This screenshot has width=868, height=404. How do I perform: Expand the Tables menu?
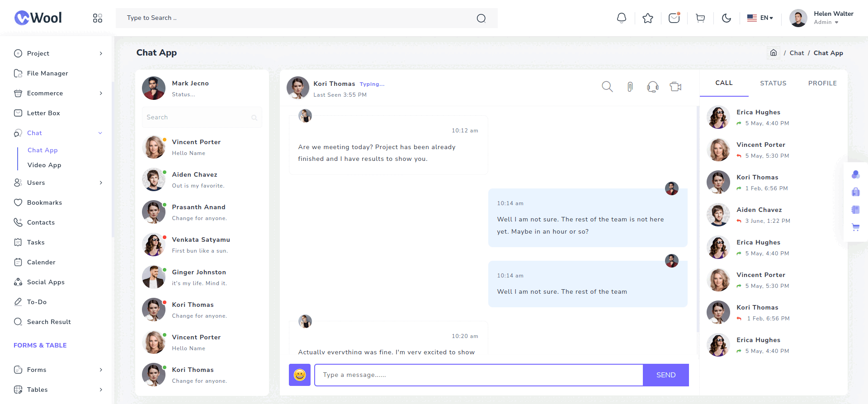pyautogui.click(x=58, y=390)
